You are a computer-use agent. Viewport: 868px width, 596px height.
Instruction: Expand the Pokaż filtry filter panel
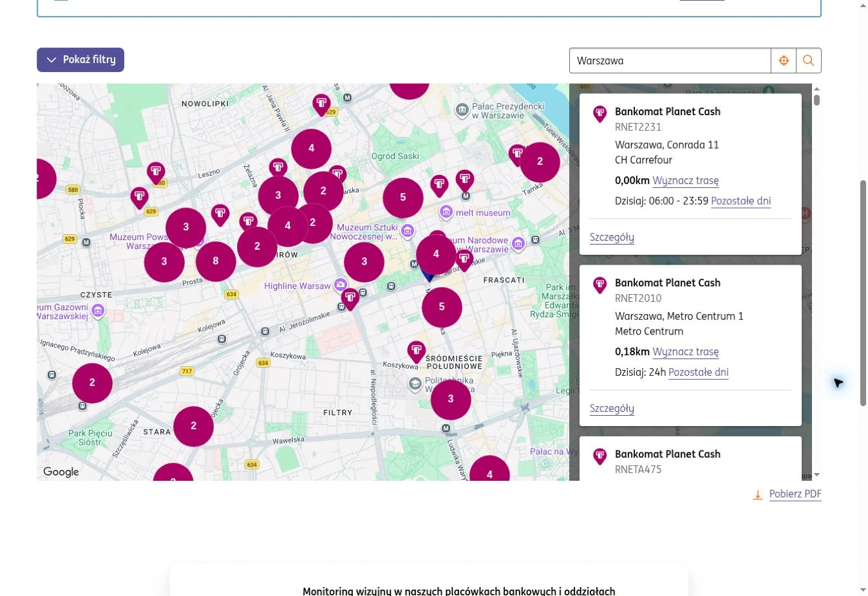tap(80, 60)
